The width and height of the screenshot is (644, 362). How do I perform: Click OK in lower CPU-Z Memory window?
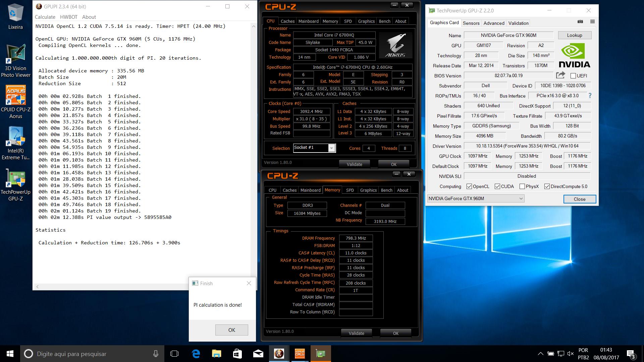tap(396, 333)
